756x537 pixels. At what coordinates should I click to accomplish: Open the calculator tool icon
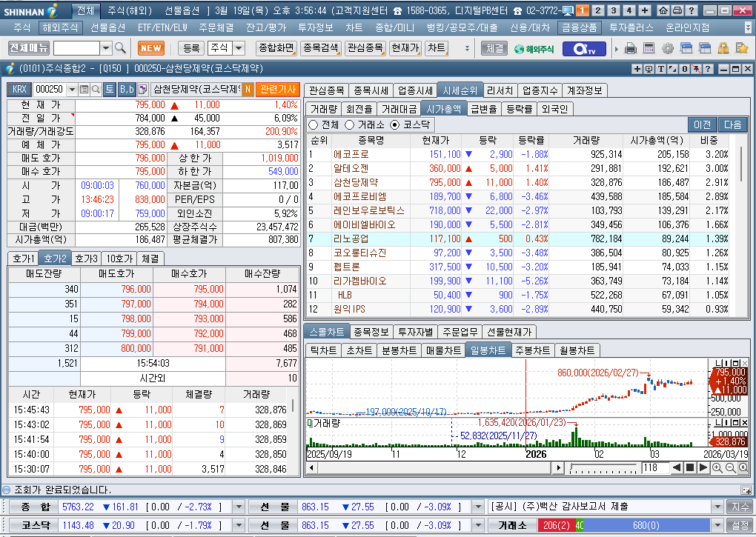coord(649,48)
